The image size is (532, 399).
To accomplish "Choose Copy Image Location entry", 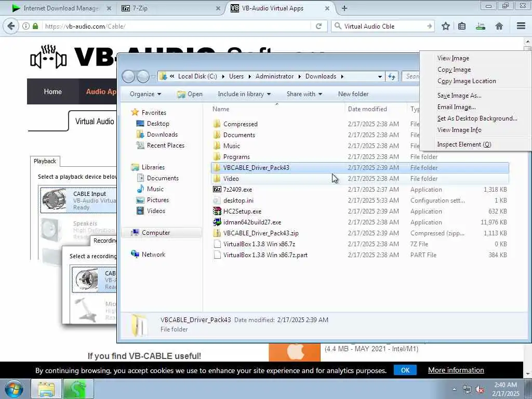I will pyautogui.click(x=467, y=81).
